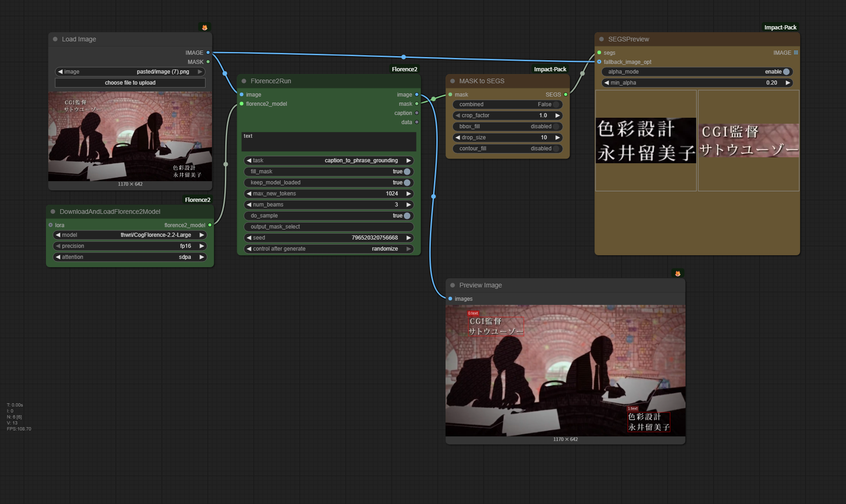Click the CGI監督 thumbnail in SEGSPreview
Viewport: 846px width, 504px height.
point(749,140)
